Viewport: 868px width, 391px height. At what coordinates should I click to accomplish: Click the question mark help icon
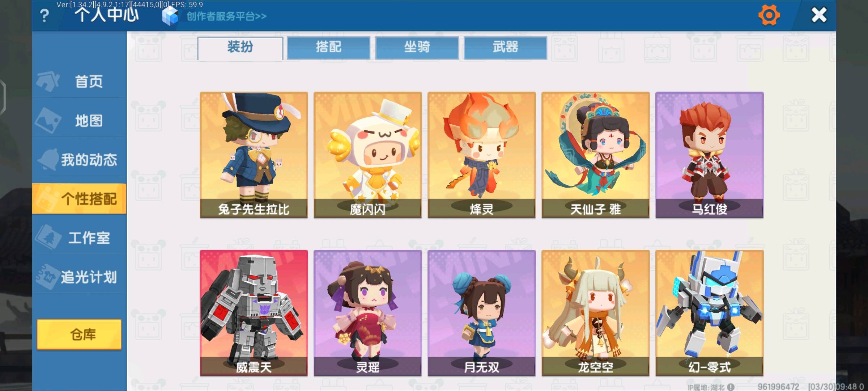point(44,16)
